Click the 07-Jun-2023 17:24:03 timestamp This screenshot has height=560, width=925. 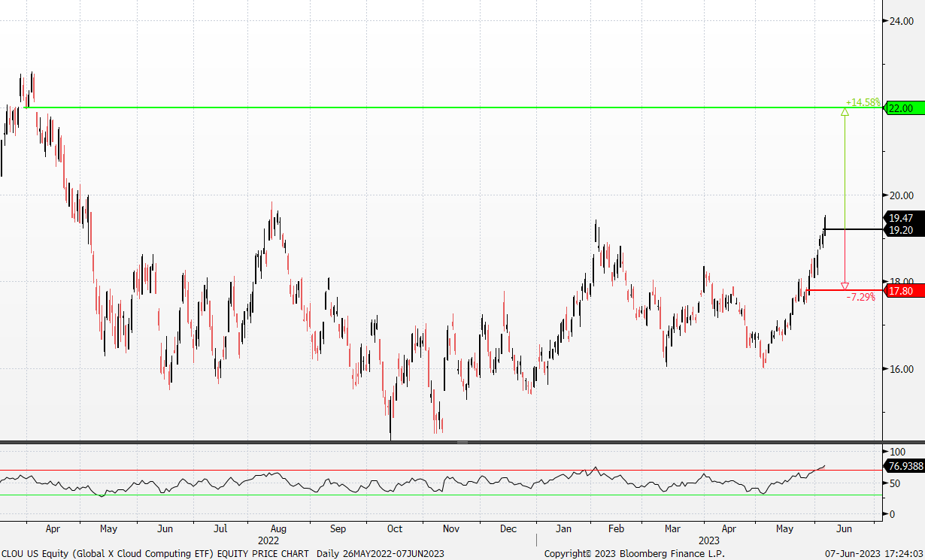pyautogui.click(x=875, y=554)
